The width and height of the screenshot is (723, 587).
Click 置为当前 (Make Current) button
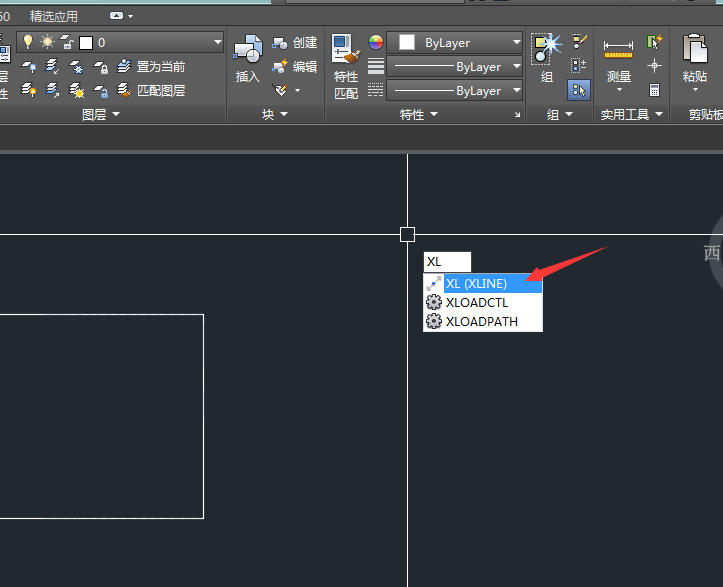pyautogui.click(x=151, y=67)
